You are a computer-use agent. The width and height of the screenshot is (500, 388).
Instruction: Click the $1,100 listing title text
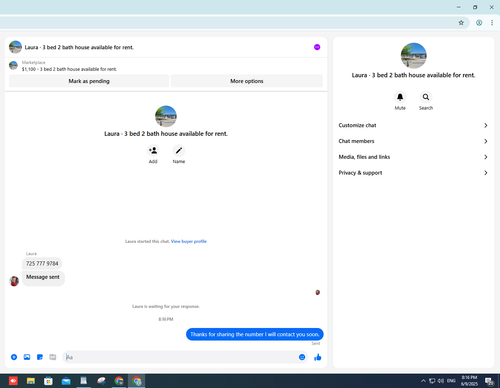69,69
